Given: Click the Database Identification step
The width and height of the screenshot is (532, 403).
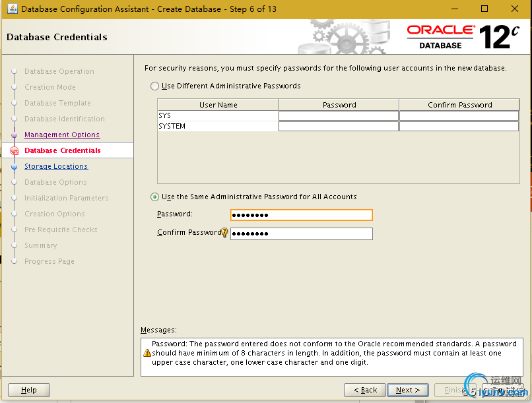Looking at the screenshot, I should [65, 119].
